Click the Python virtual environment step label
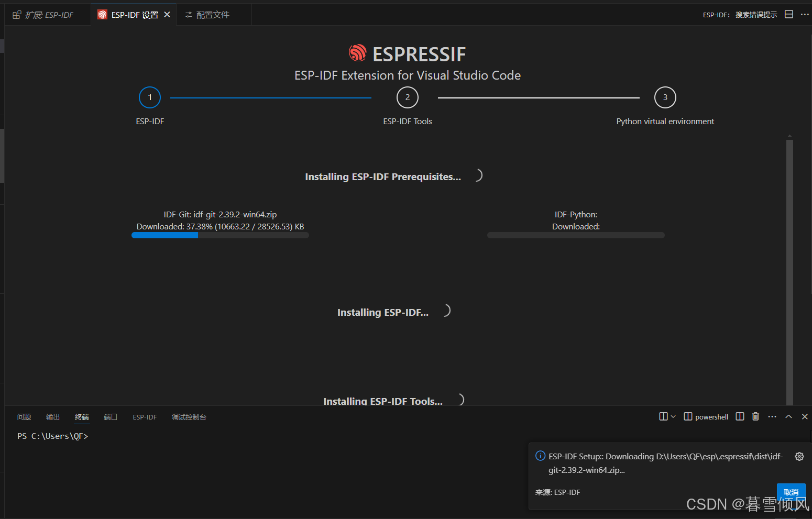 point(665,121)
